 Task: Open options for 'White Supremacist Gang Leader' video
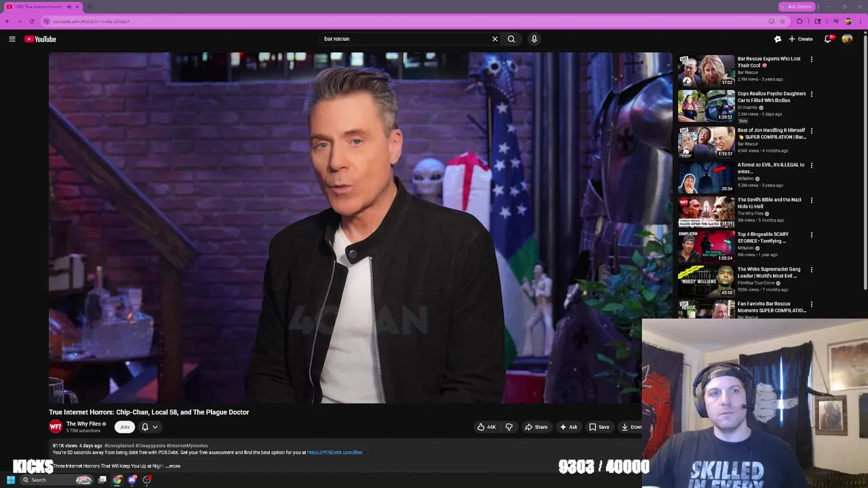click(x=811, y=270)
